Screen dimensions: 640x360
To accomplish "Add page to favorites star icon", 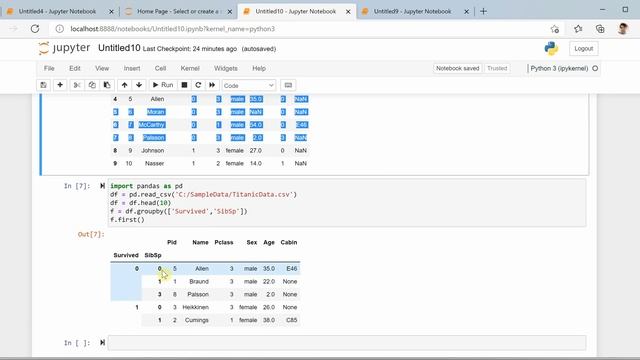I will pos(555,29).
